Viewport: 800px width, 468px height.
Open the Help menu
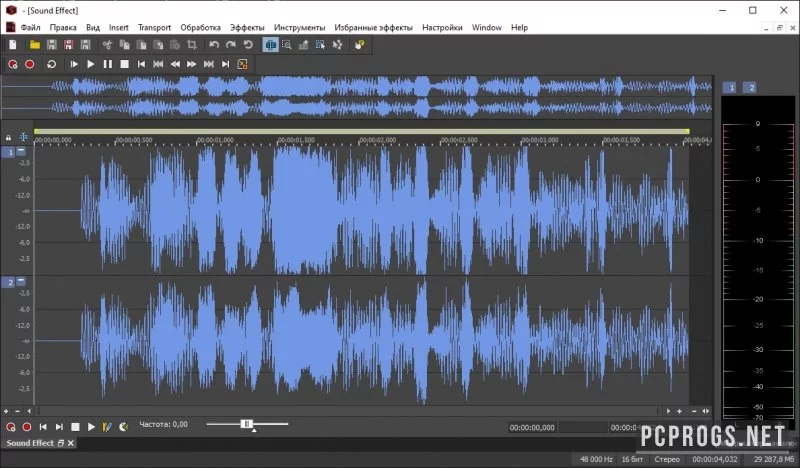pyautogui.click(x=519, y=28)
